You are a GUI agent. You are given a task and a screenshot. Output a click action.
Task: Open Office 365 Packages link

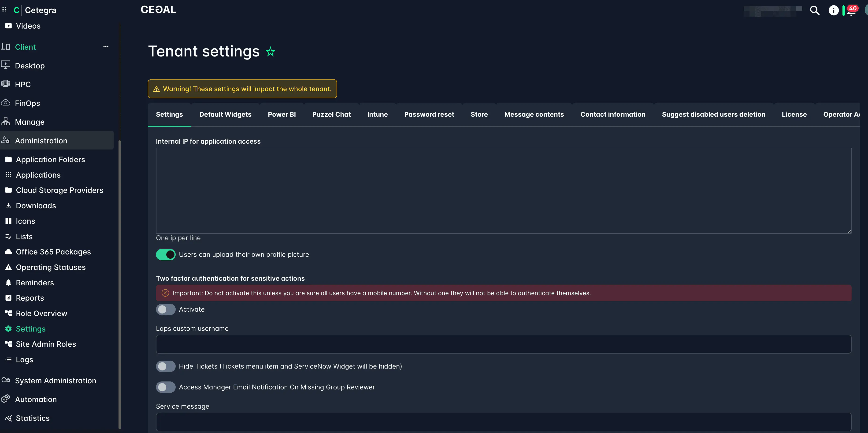click(x=53, y=252)
